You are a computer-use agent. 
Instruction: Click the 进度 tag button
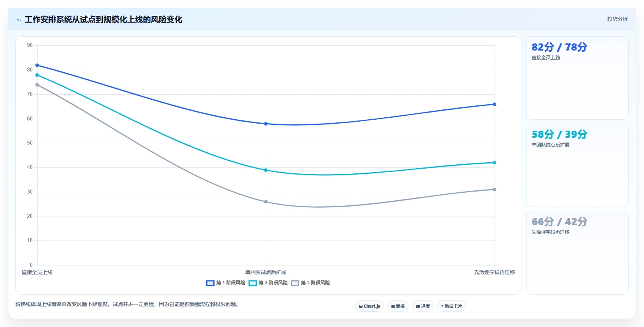423,306
